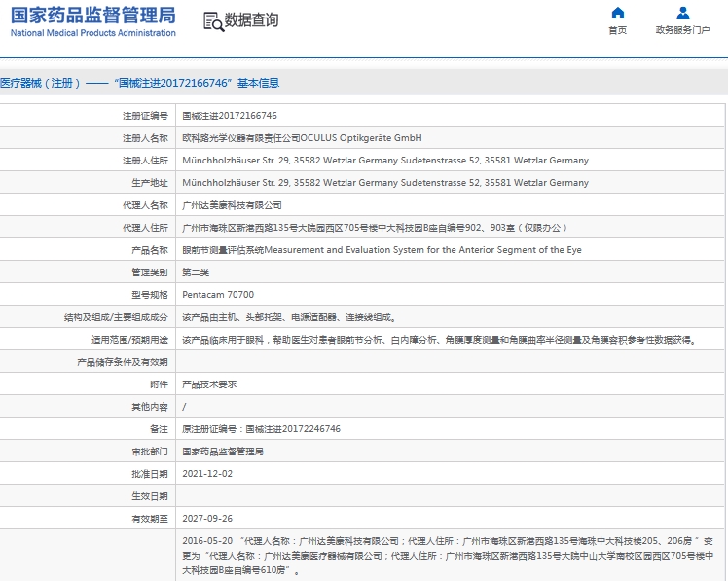Viewport: 728px width, 581px height.
Task: Click the 产品名称 row label
Action: 150,250
